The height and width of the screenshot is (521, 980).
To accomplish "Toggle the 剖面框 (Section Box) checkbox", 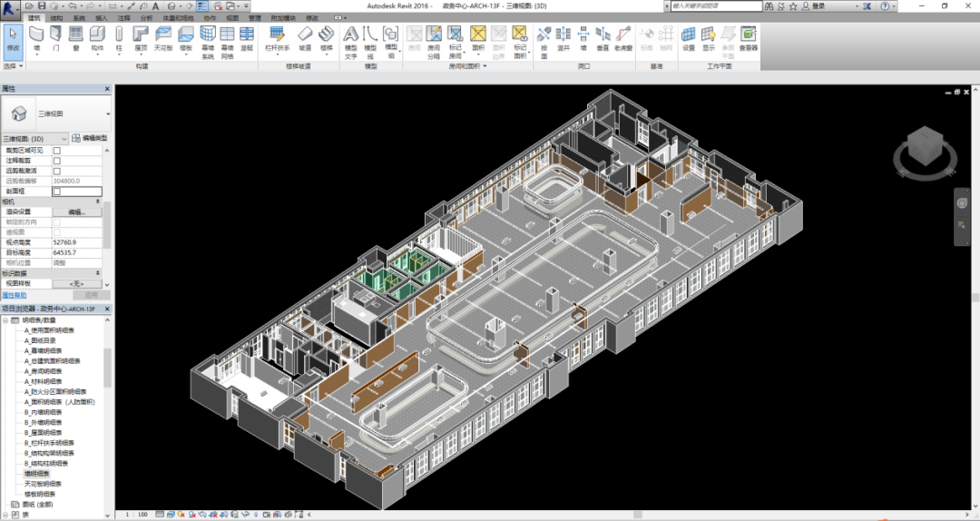I will pos(57,192).
